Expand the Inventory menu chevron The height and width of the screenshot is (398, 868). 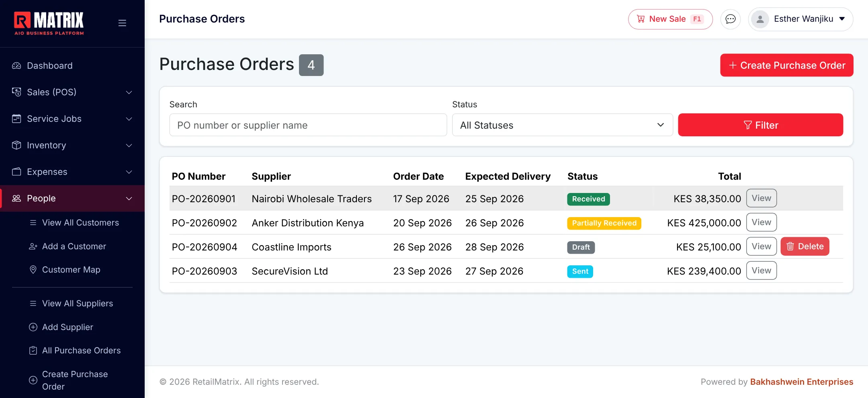[129, 146]
